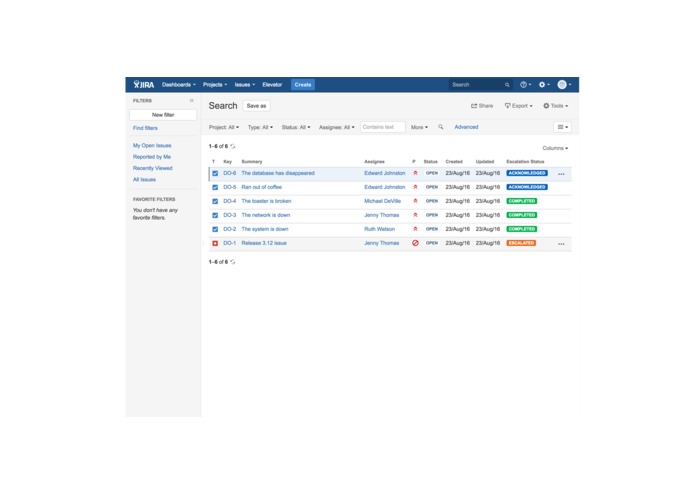Expand the Project: All filter
Image resolution: width=695 pixels, height=494 pixels.
[x=224, y=127]
